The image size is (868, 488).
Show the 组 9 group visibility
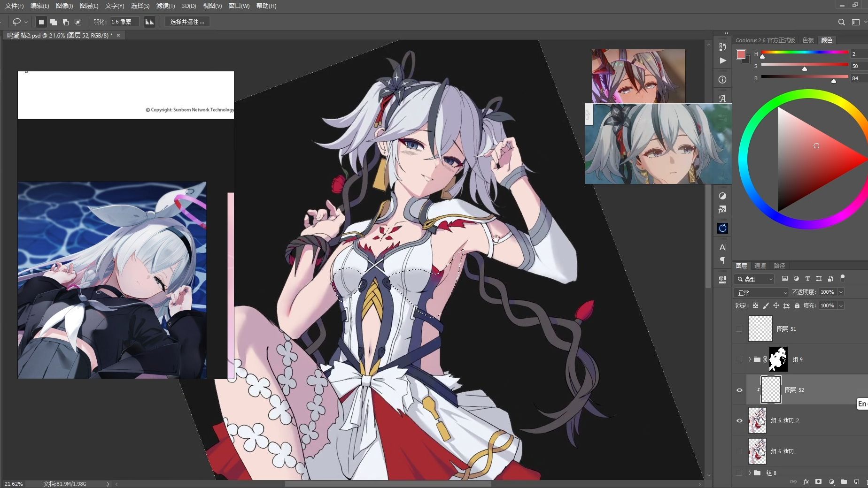coord(739,359)
